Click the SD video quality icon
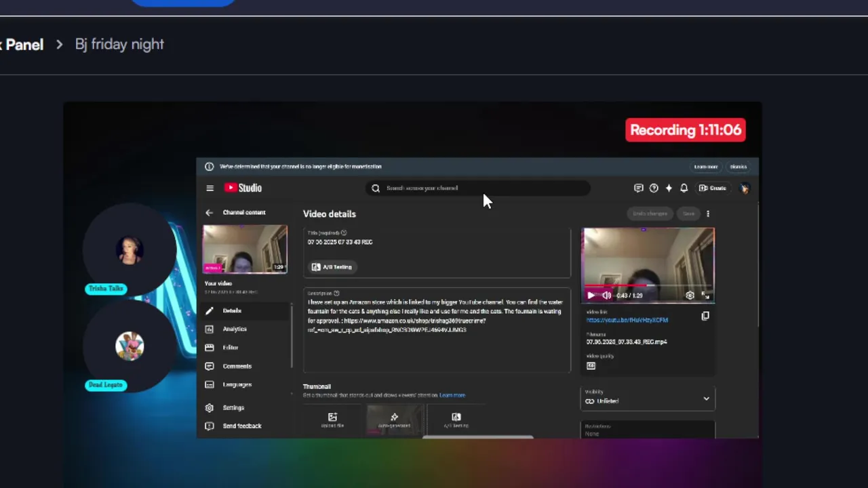 pyautogui.click(x=591, y=366)
